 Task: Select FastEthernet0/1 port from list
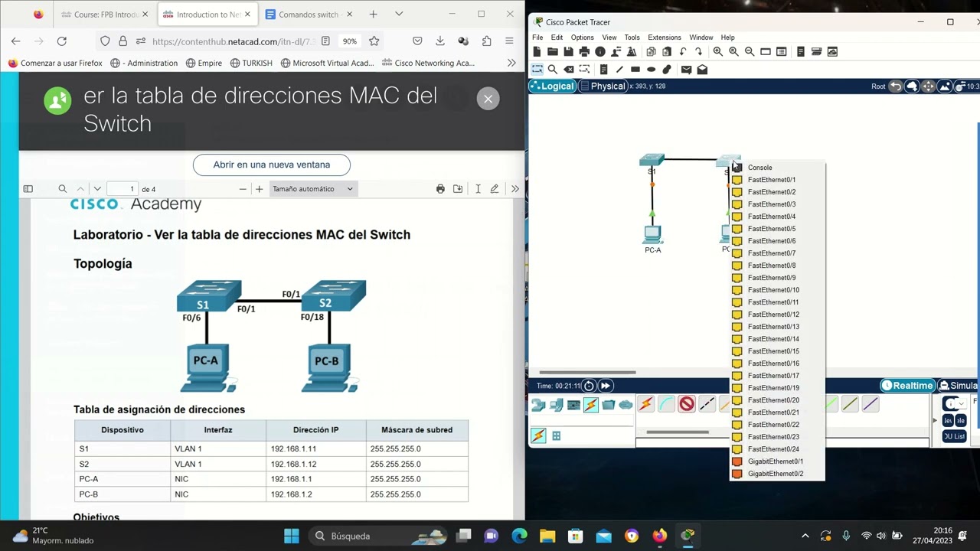coord(777,180)
